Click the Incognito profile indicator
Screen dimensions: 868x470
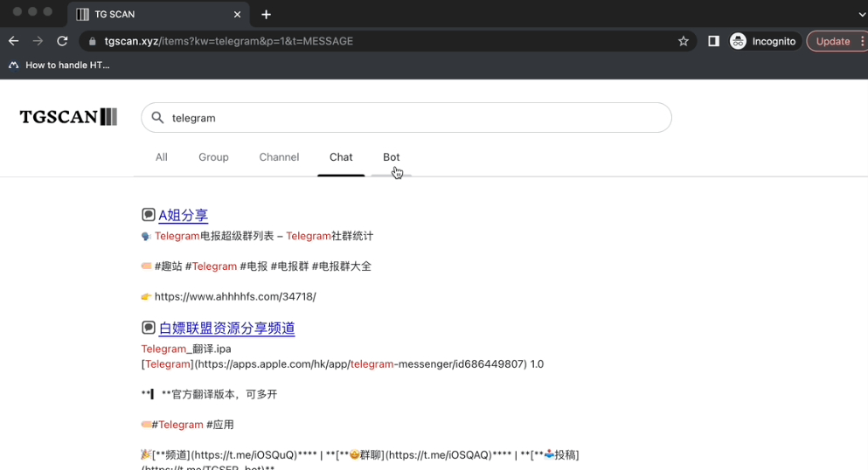[x=765, y=41]
